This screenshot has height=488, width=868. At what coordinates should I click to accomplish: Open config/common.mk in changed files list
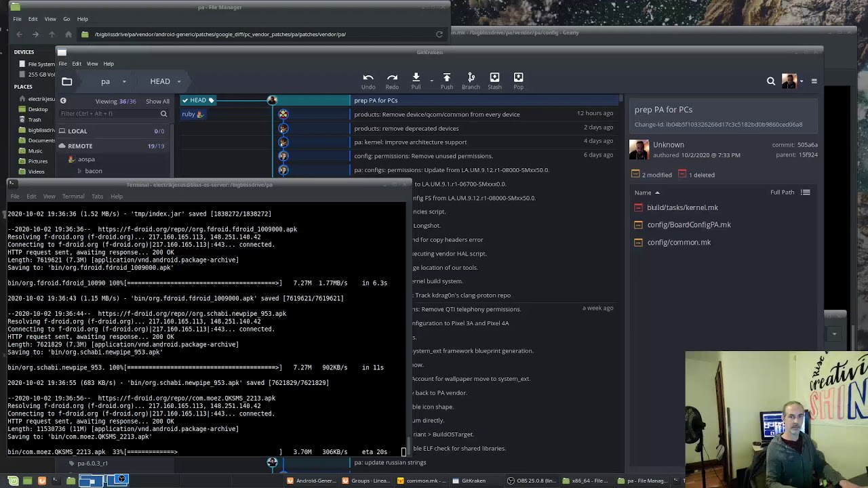[x=679, y=243]
